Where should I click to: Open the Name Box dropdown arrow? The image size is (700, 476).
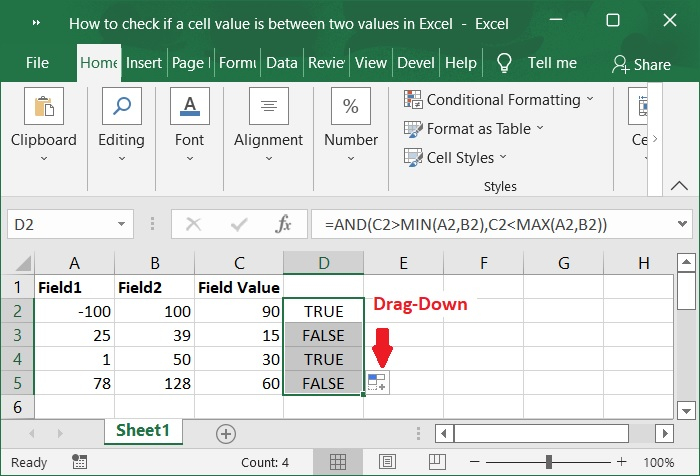pos(121,224)
